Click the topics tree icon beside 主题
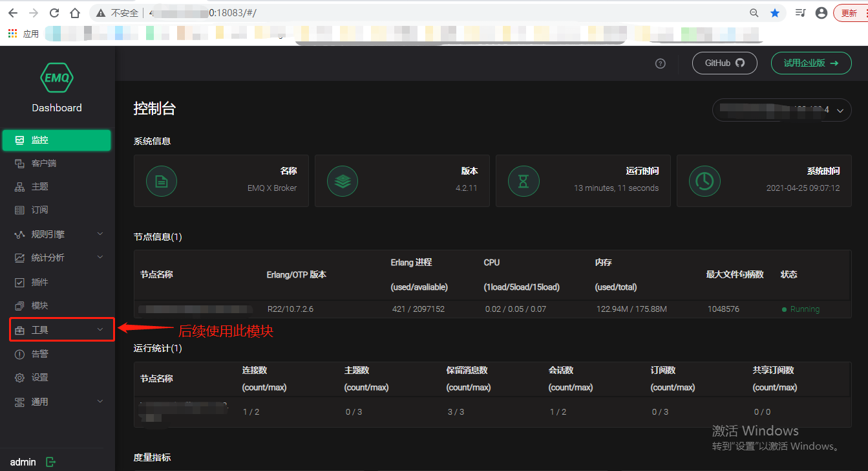The height and width of the screenshot is (471, 868). [19, 186]
